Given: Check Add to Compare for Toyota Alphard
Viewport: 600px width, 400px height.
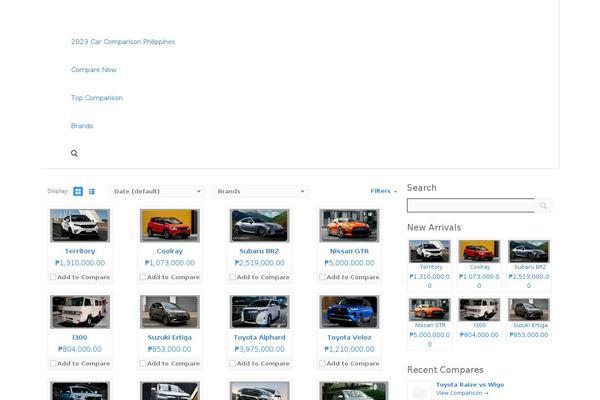Looking at the screenshot, I should click(x=233, y=363).
